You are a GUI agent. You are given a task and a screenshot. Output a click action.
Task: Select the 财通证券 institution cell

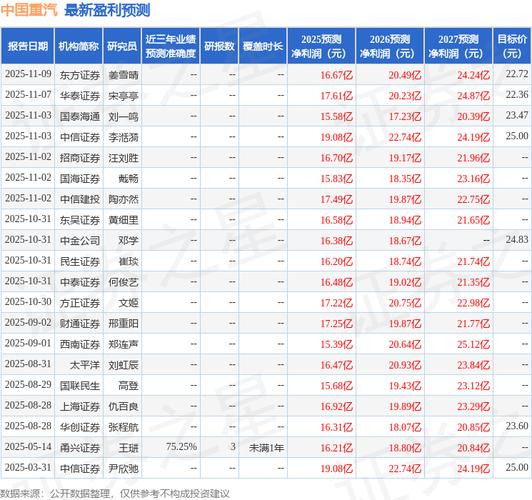tap(80, 324)
